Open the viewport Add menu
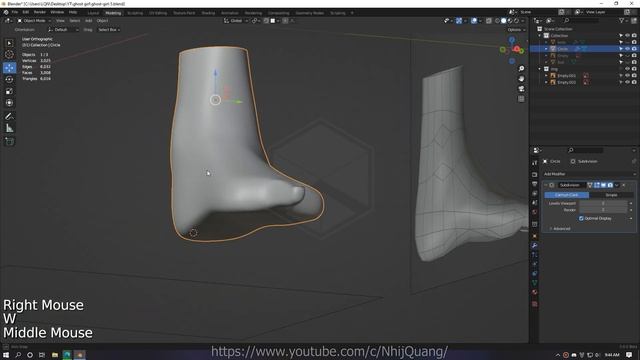The height and width of the screenshot is (360, 640). tap(88, 20)
